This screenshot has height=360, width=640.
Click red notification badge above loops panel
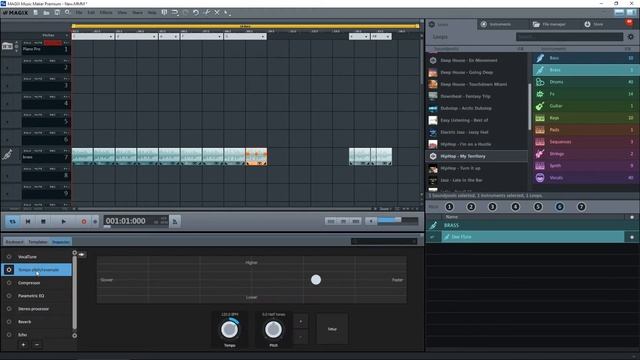pyautogui.click(x=629, y=23)
